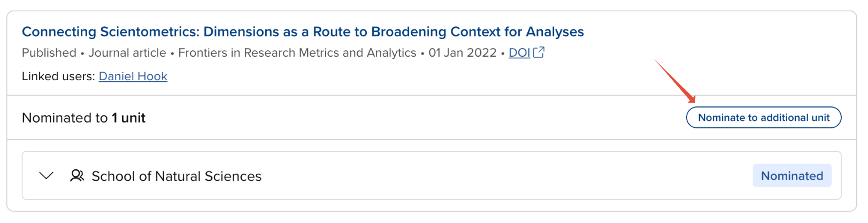This screenshot has width=868, height=223.
Task: Click the bold 1 unit count
Action: coord(128,118)
